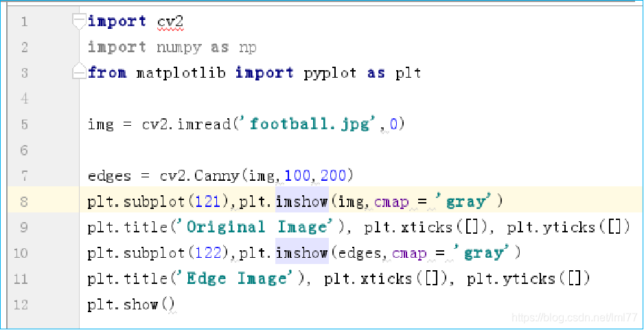Click the word matplotlib on line 3
644x330 pixels.
click(181, 74)
